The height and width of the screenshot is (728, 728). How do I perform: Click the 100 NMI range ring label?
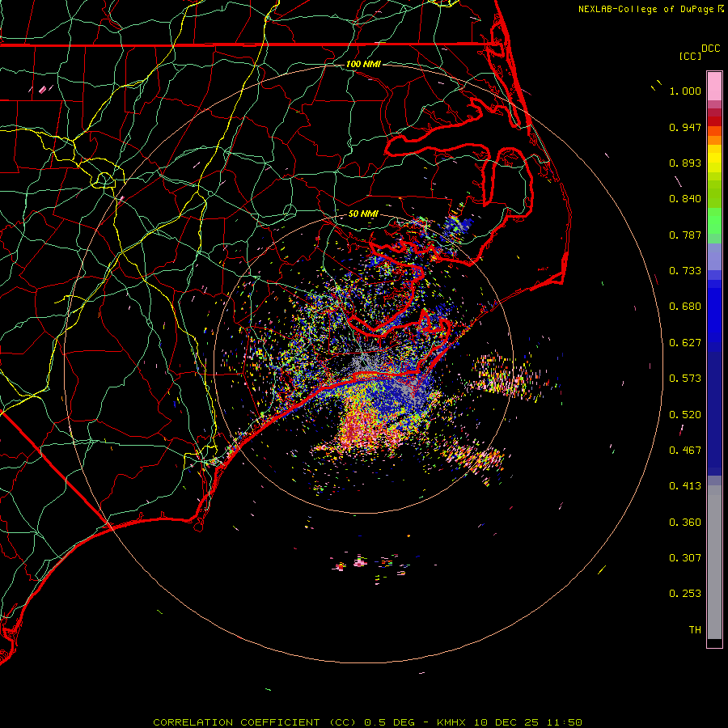click(363, 64)
